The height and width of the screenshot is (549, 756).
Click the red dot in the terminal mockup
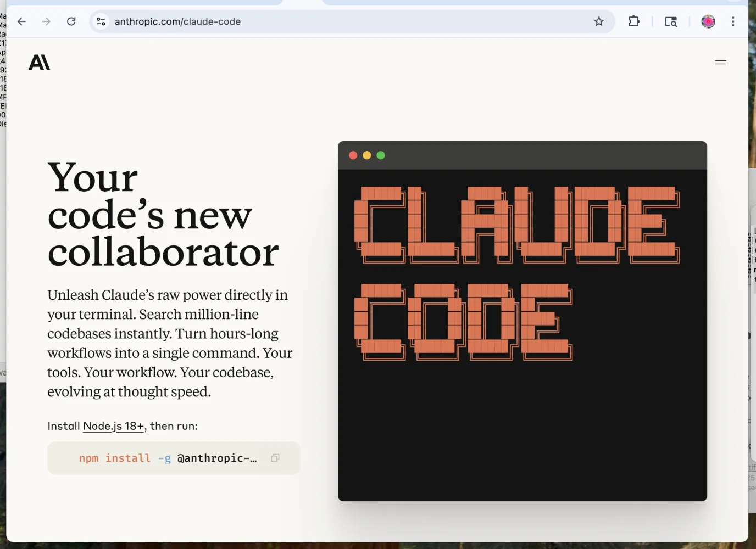point(353,155)
